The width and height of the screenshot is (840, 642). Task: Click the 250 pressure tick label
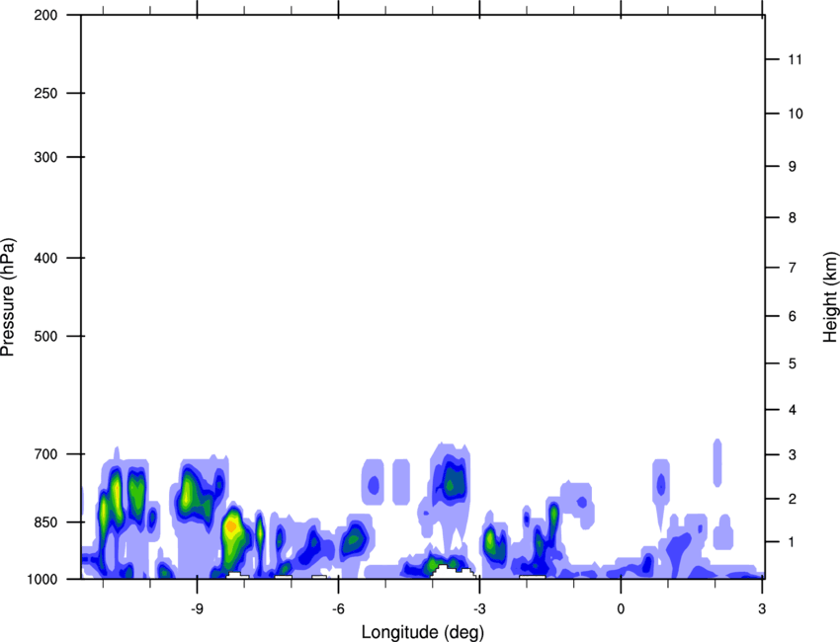coord(45,93)
